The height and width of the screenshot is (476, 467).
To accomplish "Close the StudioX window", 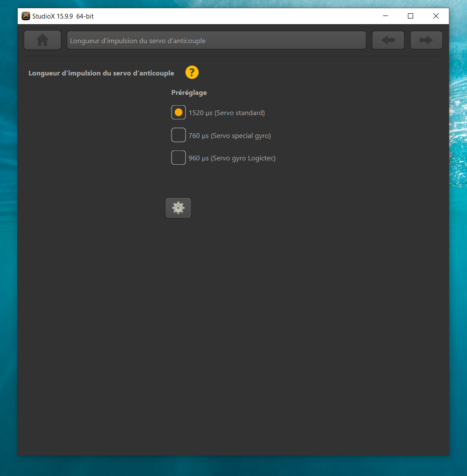I will [x=436, y=16].
